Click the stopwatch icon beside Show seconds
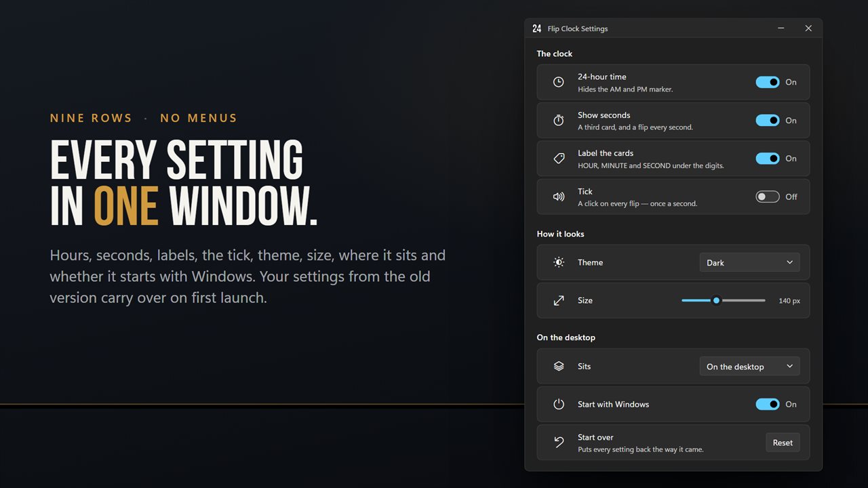The image size is (868, 488). (x=559, y=121)
